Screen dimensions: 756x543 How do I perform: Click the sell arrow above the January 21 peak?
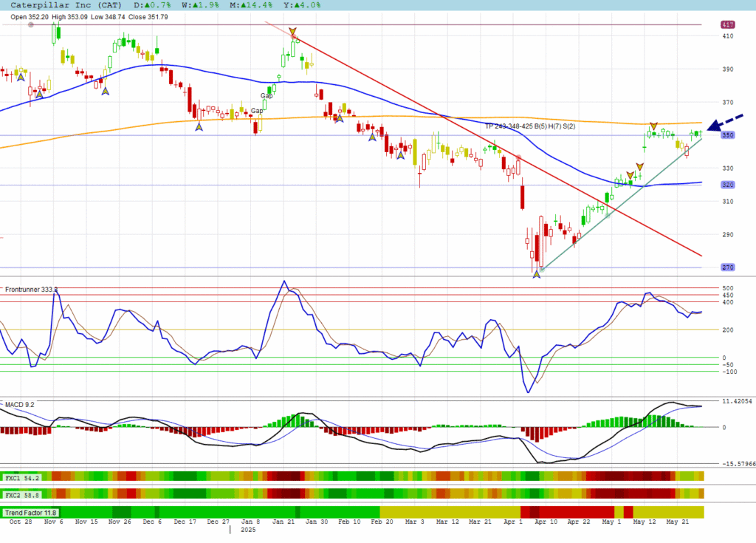(292, 32)
